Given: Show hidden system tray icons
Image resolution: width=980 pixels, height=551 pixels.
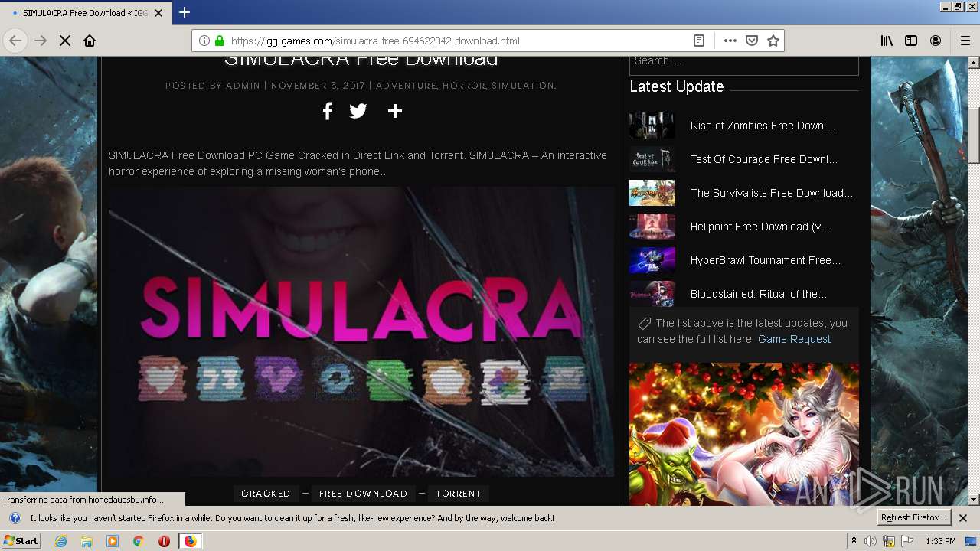Looking at the screenshot, I should [854, 541].
